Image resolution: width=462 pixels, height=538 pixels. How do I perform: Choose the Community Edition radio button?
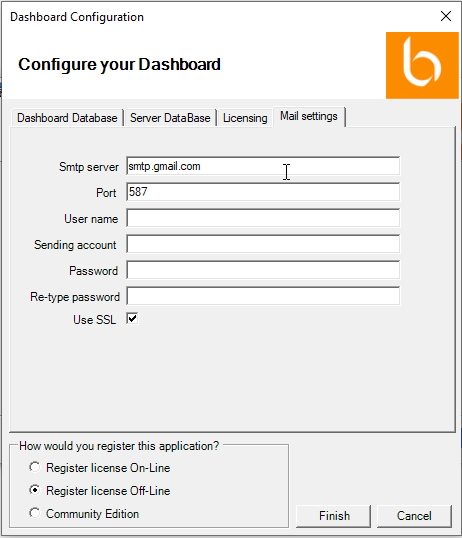pos(35,513)
